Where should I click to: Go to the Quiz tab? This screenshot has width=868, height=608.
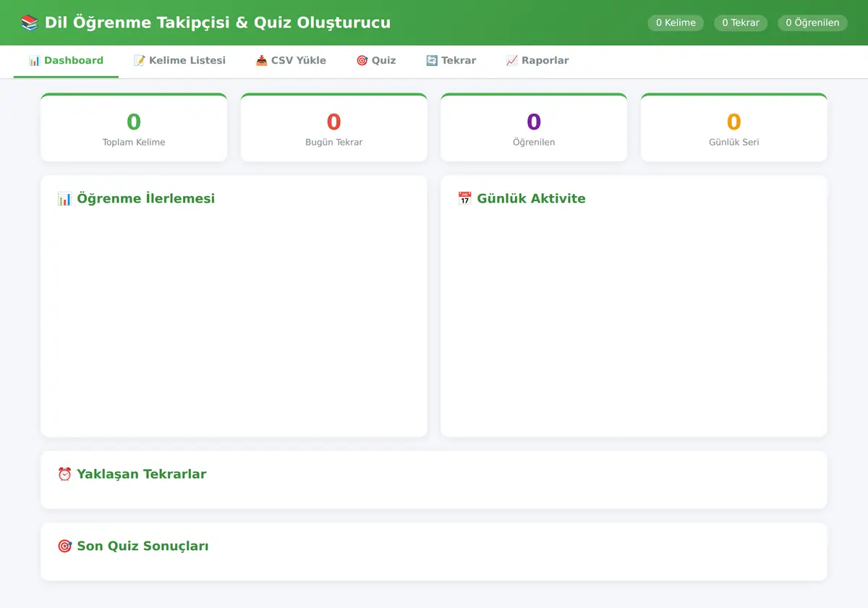[376, 61]
